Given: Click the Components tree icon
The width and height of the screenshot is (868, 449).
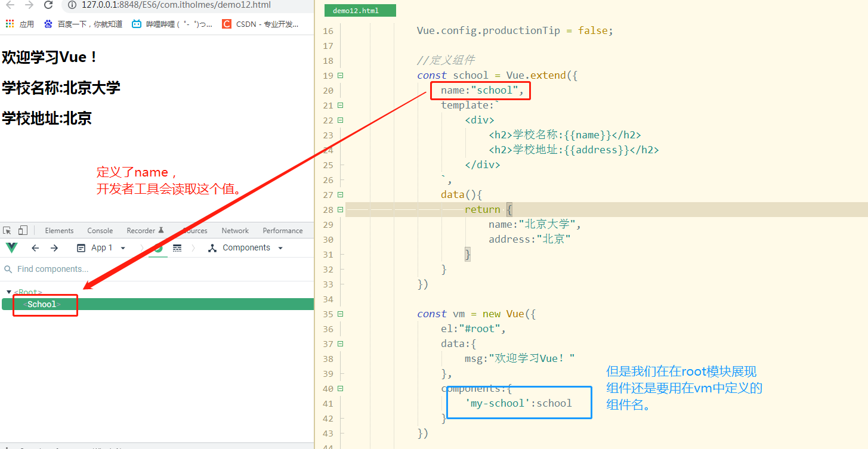Looking at the screenshot, I should (x=212, y=248).
